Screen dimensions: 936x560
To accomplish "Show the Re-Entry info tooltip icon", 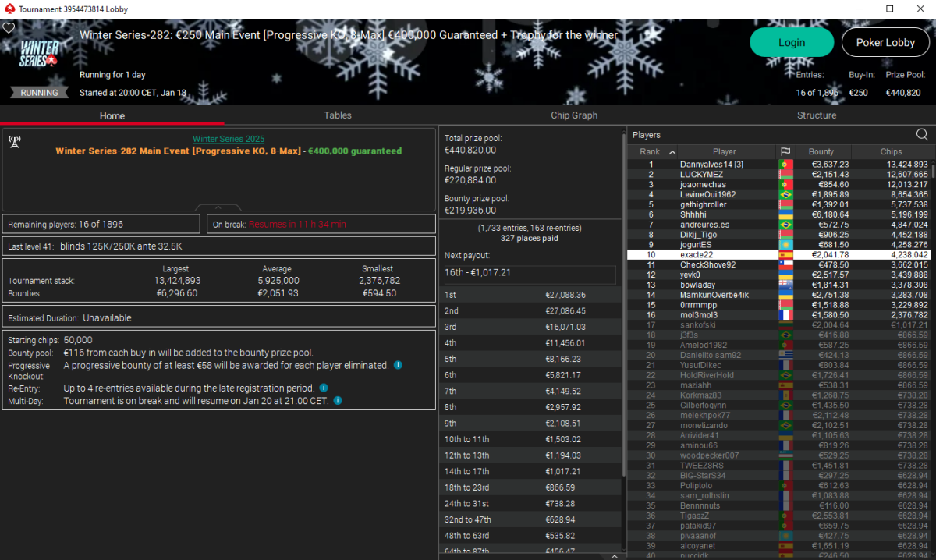I will click(324, 388).
